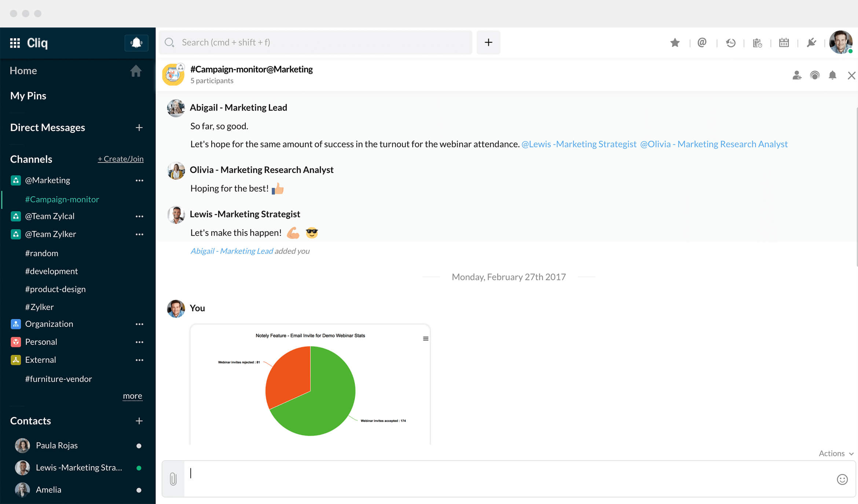Click the add participant icon
This screenshot has height=504, width=858.
click(x=796, y=76)
